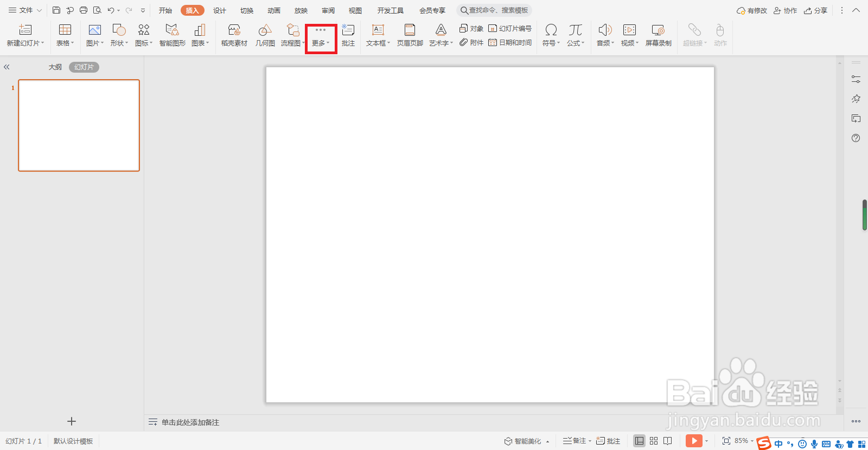Switch to the 切换 Transitions tab

247,10
